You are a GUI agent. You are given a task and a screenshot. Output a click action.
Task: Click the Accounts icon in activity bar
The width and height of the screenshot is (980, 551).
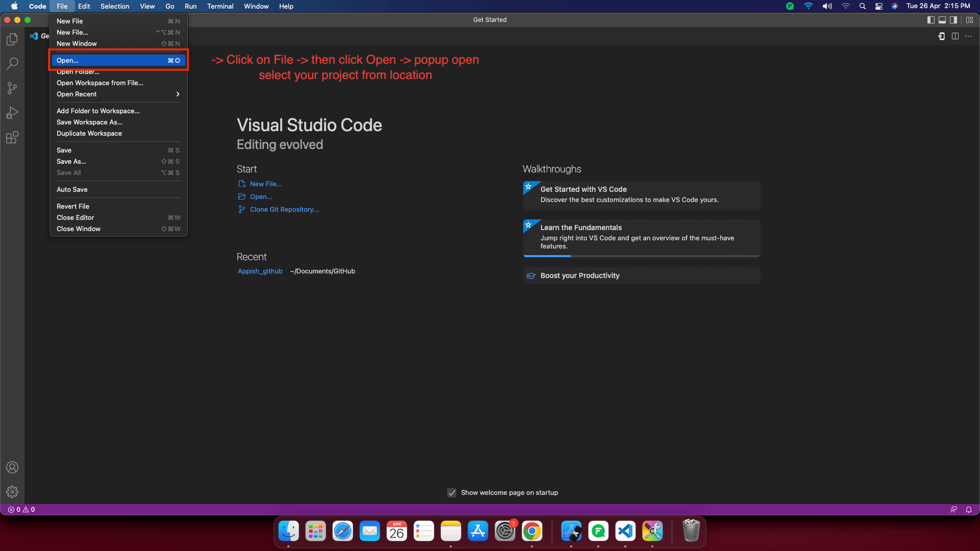(x=12, y=467)
